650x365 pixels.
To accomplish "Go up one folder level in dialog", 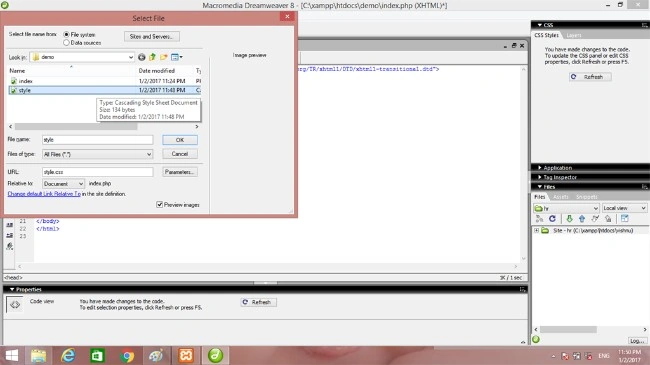I will [x=153, y=57].
